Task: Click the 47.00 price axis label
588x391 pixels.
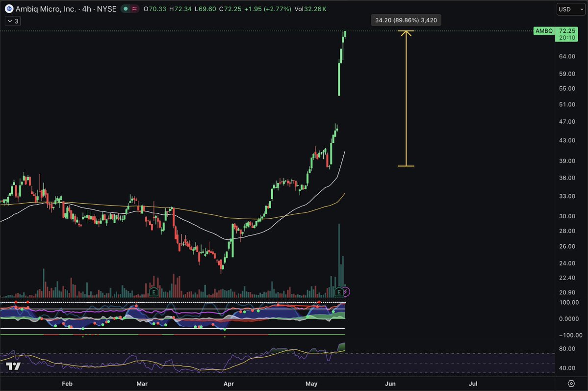Action: 567,122
